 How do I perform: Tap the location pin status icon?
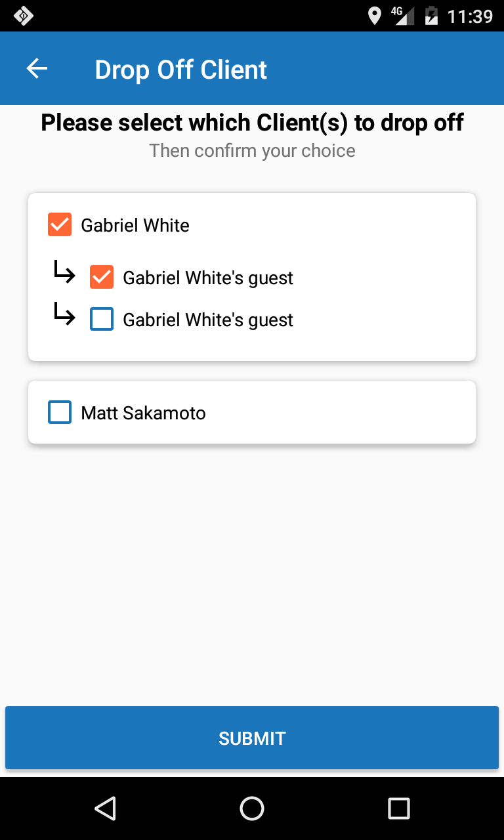click(x=375, y=16)
